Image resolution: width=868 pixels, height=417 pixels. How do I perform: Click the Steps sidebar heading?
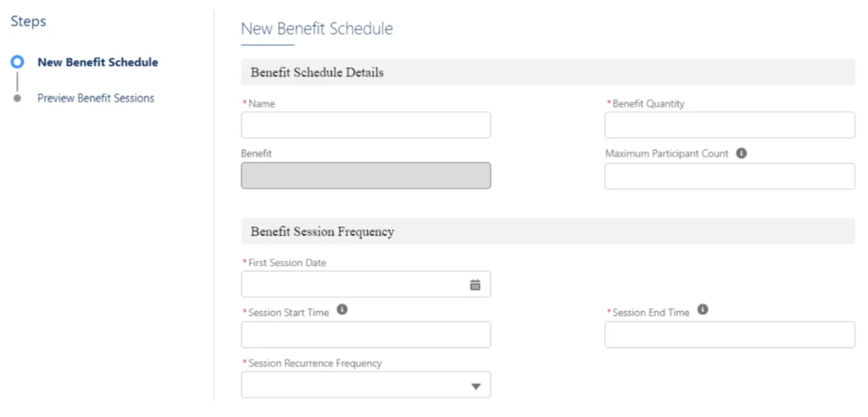(x=28, y=21)
